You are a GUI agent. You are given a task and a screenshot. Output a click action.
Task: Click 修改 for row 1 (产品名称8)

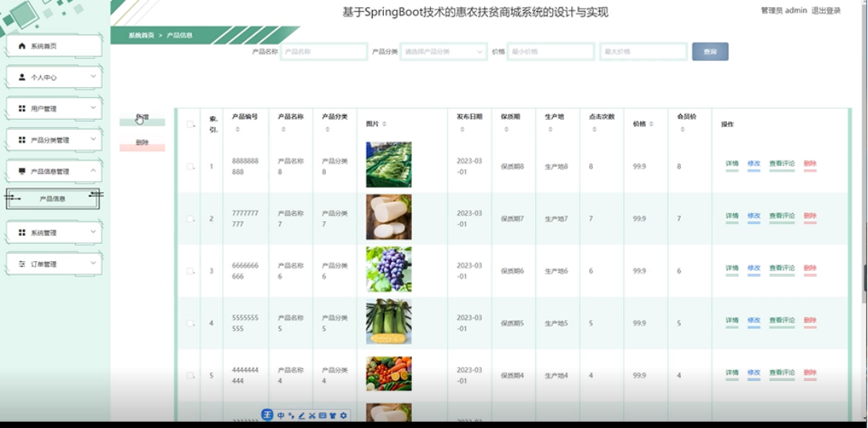pos(754,164)
